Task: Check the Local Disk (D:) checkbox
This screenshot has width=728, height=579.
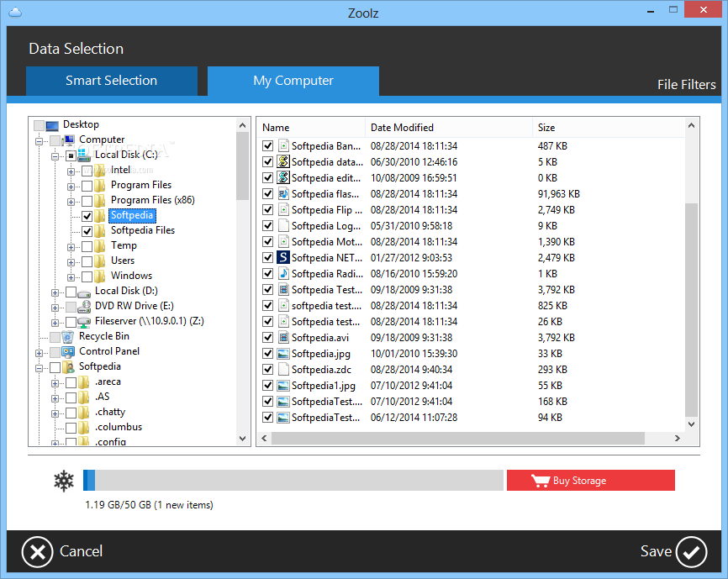Action: tap(71, 292)
